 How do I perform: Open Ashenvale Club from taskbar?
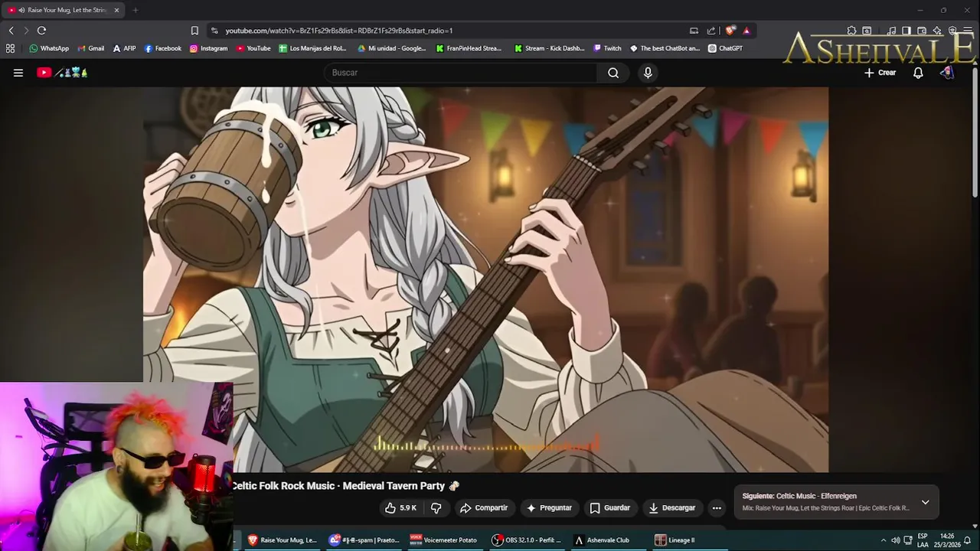pos(603,540)
